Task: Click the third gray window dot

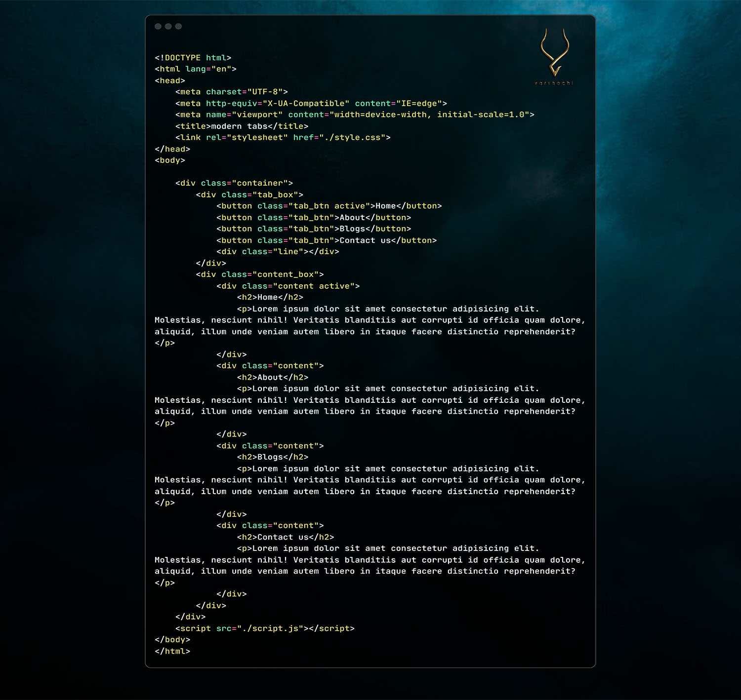Action: pyautogui.click(x=178, y=26)
